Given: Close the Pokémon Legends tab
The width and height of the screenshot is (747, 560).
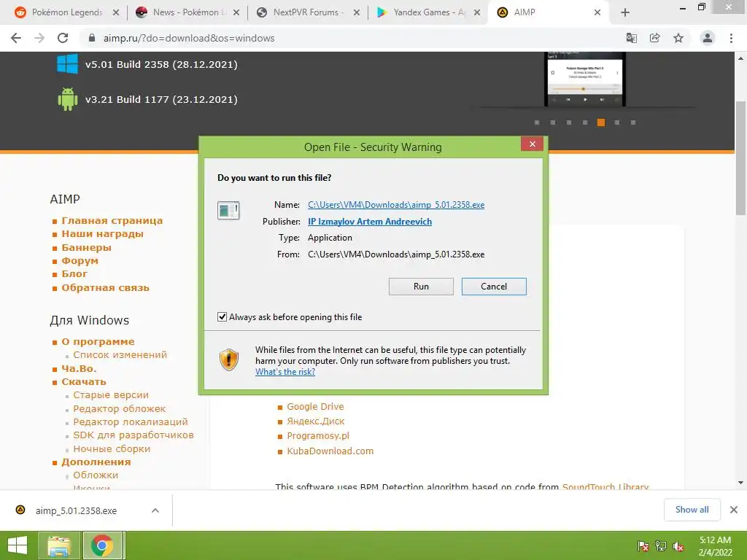Looking at the screenshot, I should click(x=116, y=13).
